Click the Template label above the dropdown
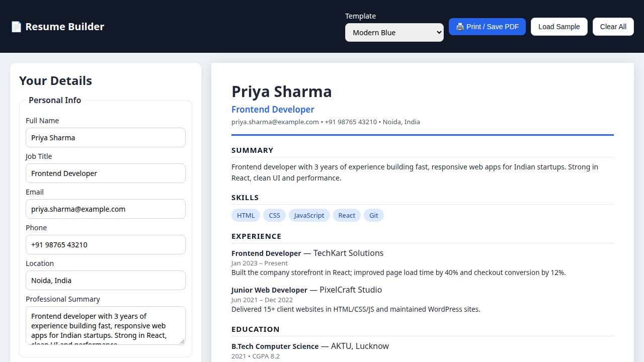This screenshot has height=362, width=644. [x=360, y=16]
